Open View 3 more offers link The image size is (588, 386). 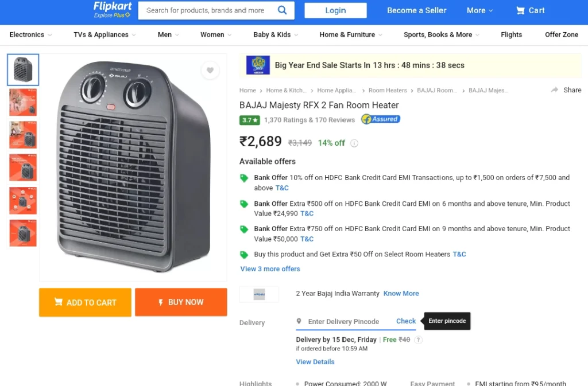pyautogui.click(x=270, y=269)
